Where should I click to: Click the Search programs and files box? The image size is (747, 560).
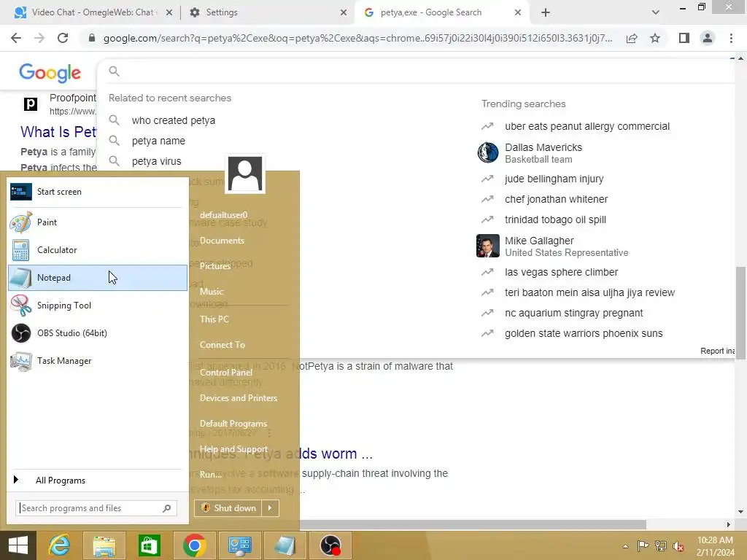pyautogui.click(x=96, y=508)
